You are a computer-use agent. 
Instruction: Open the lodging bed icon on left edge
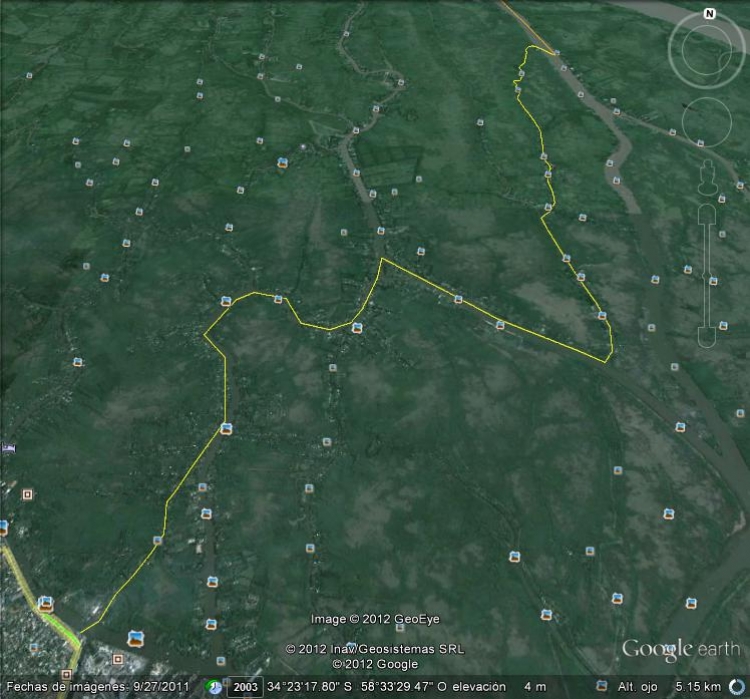(x=9, y=448)
